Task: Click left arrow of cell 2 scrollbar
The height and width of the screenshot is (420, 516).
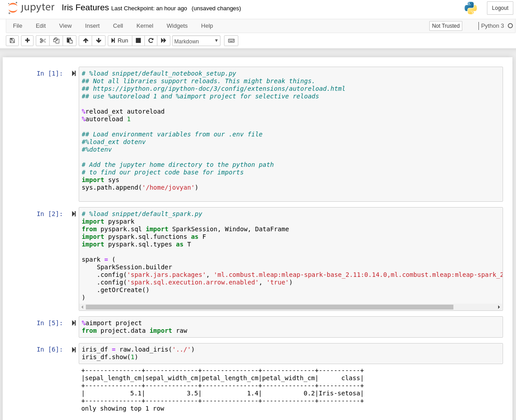Action: (82, 307)
